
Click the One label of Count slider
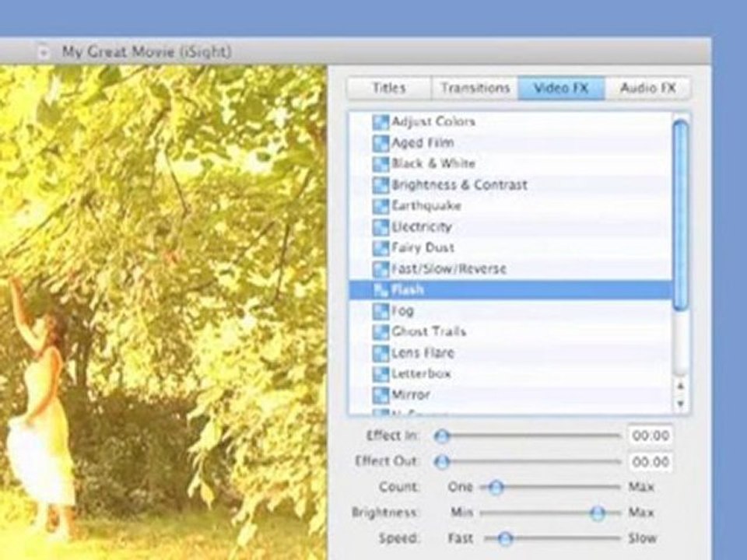[x=460, y=487]
